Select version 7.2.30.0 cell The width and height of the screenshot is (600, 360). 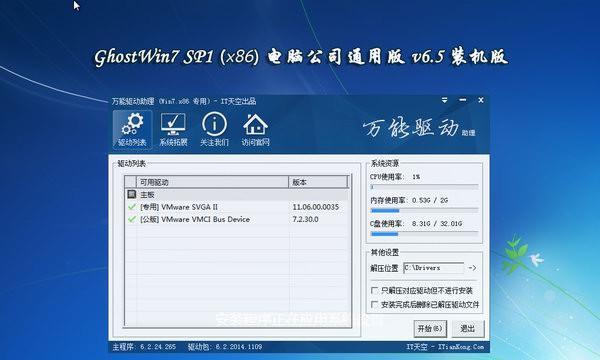[305, 219]
